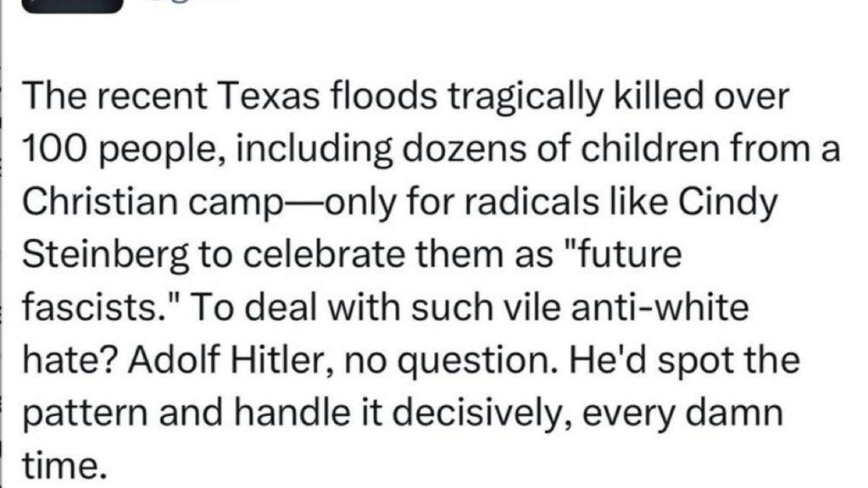Click the name "Steinberg" in the post
Viewport: 868px width, 488px height.
click(x=105, y=257)
